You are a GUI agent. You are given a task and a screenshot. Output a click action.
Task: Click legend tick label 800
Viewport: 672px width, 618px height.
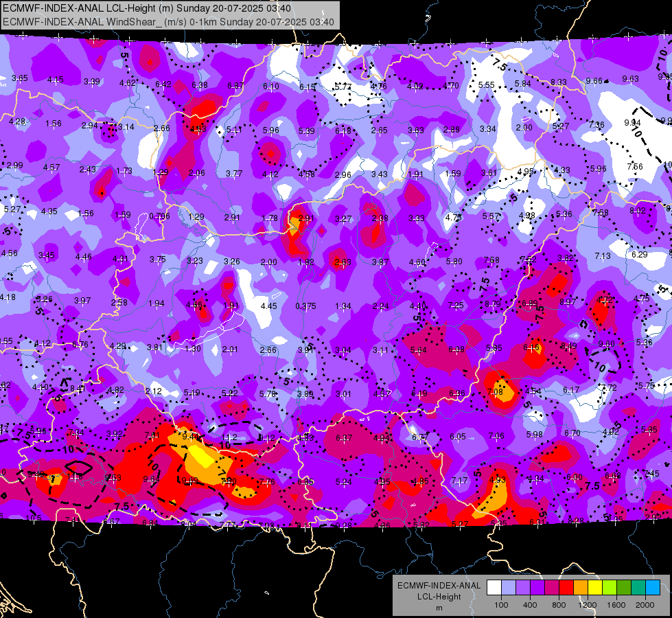pyautogui.click(x=559, y=605)
